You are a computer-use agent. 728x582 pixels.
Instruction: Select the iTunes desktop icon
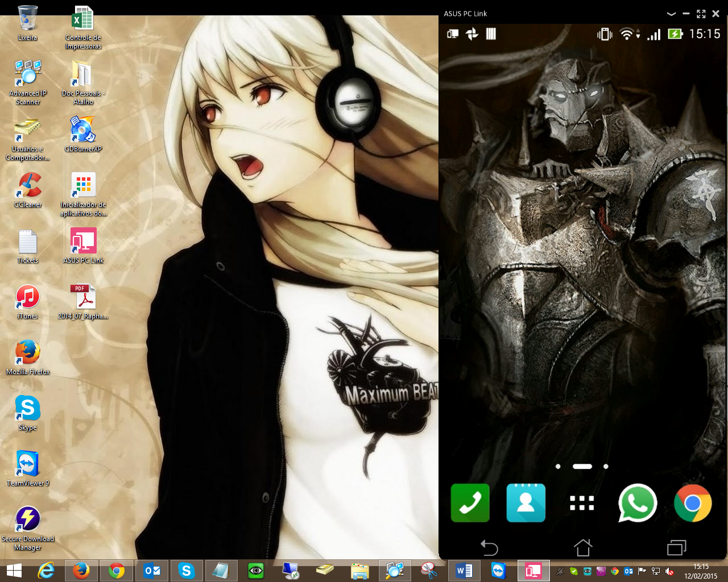pyautogui.click(x=28, y=301)
